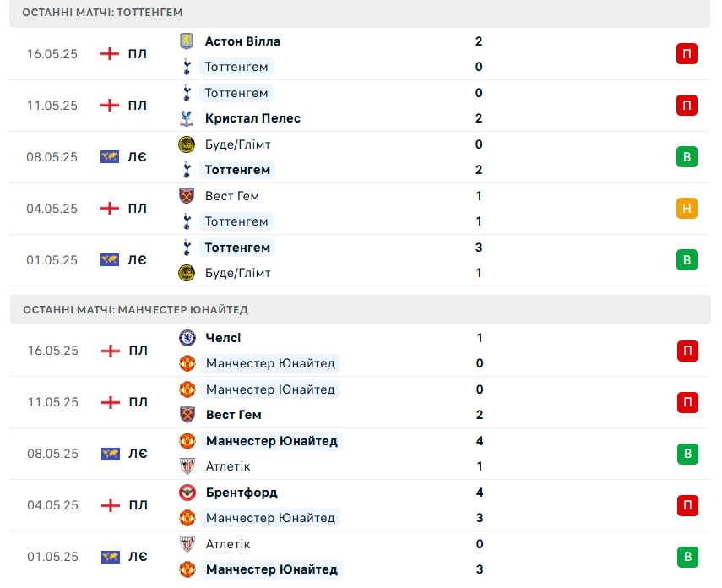Screen dimensions: 722x588
Task: Click the Europa League icon for 01.05.25 Tottenham match
Action: point(110,260)
